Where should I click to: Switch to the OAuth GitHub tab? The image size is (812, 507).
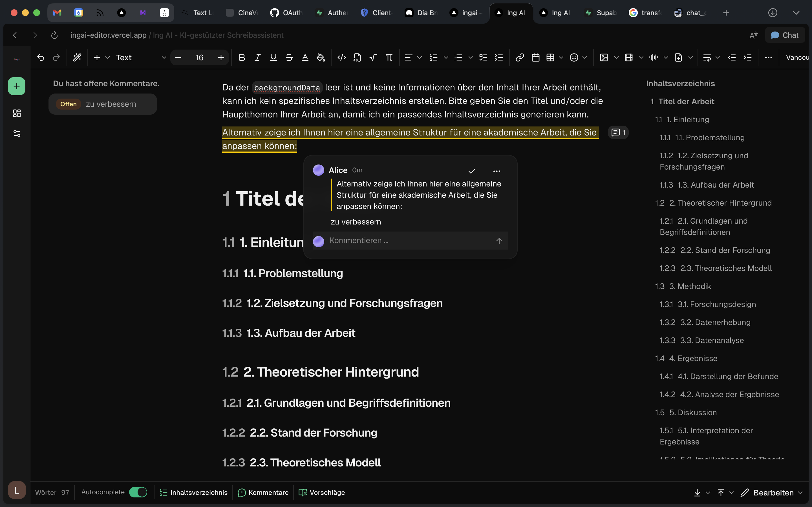pos(287,13)
